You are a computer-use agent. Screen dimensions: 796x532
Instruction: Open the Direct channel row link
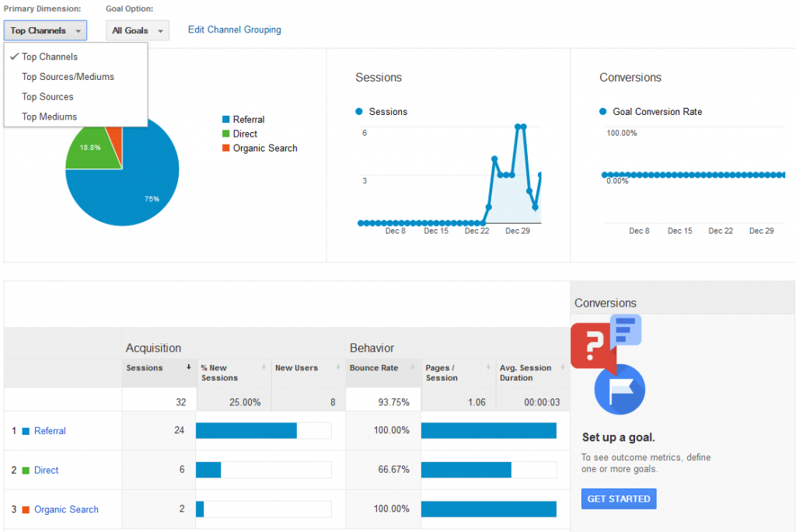pyautogui.click(x=46, y=470)
